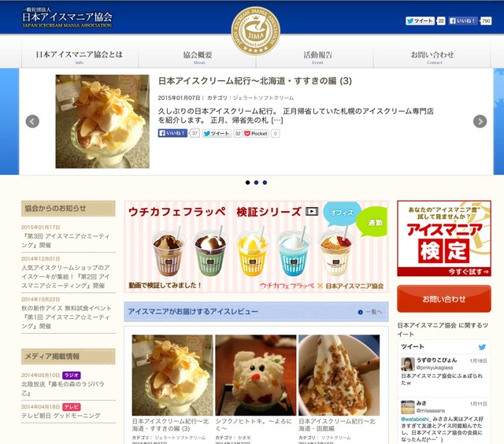This screenshot has height=444, width=504.
Task: Click the JIMA gold emblem logo
Action: point(256,31)
